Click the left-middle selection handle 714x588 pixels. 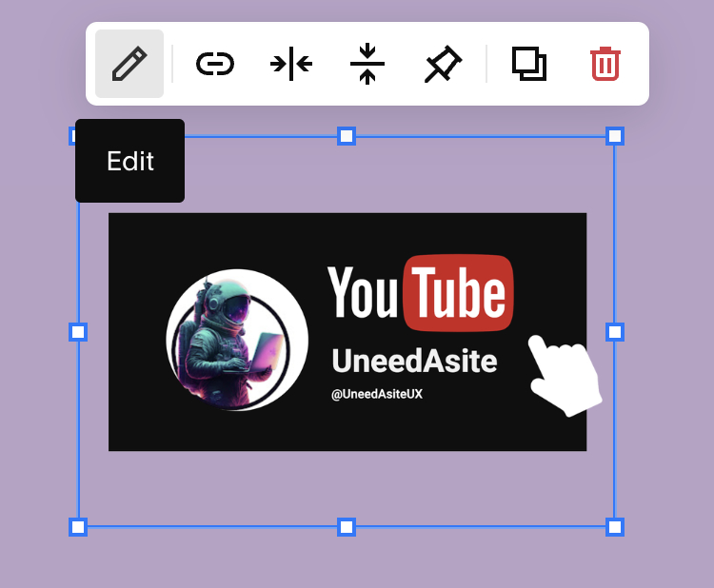pos(78,332)
